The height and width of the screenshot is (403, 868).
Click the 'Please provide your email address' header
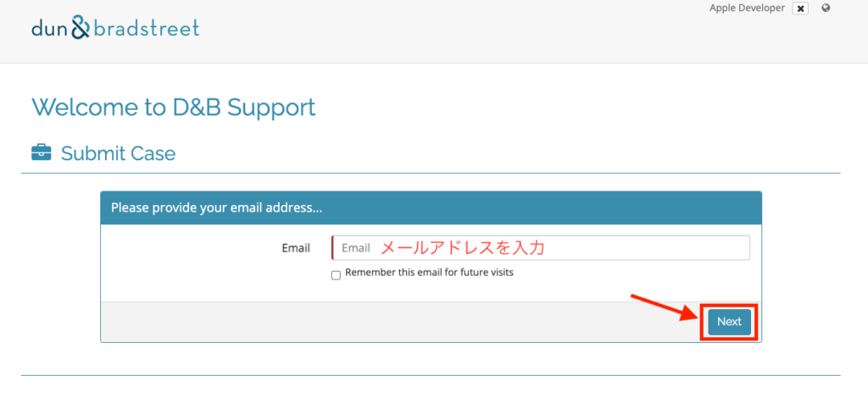216,207
